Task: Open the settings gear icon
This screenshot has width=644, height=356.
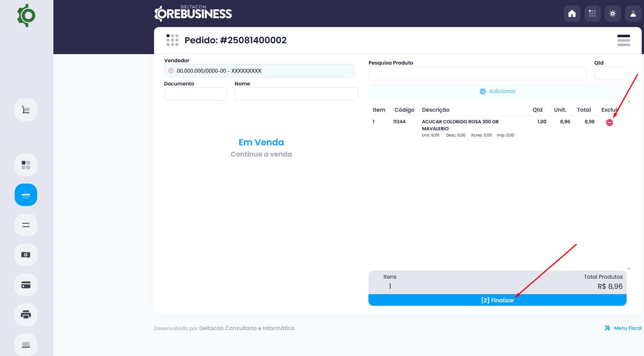Action: click(613, 13)
